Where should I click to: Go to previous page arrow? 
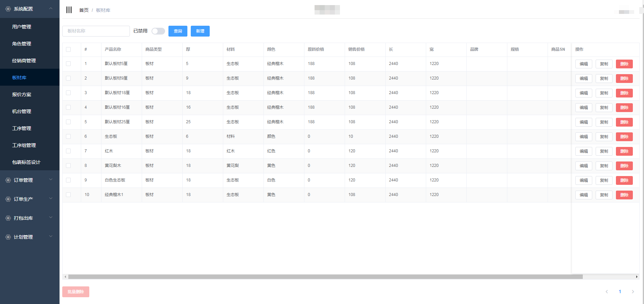pos(607,291)
